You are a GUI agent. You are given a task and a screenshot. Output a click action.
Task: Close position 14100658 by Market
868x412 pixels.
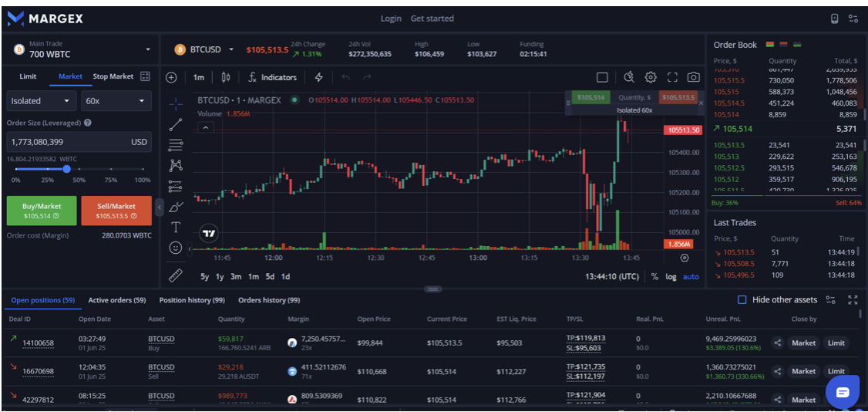pos(803,343)
